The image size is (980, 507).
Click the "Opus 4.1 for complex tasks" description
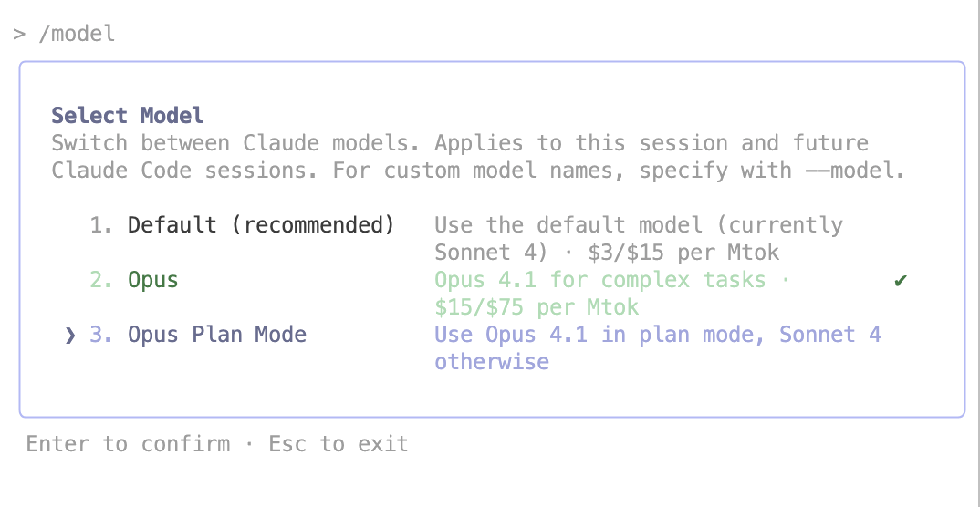pos(599,280)
